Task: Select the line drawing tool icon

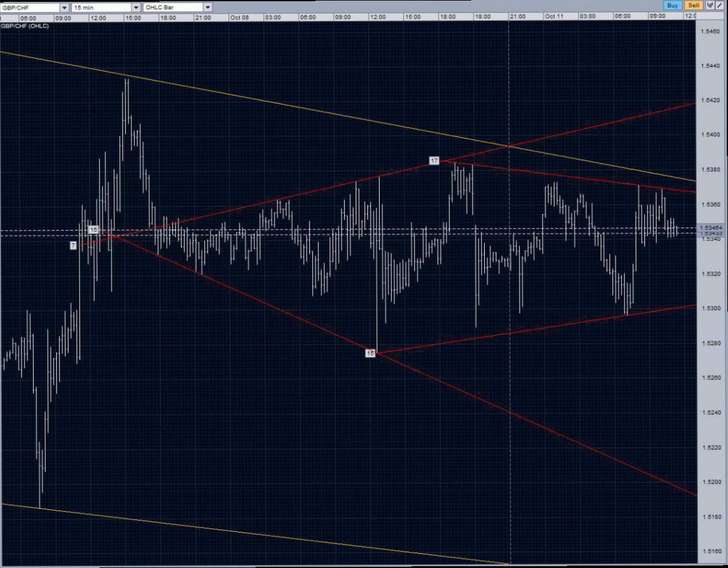Action: point(719,6)
